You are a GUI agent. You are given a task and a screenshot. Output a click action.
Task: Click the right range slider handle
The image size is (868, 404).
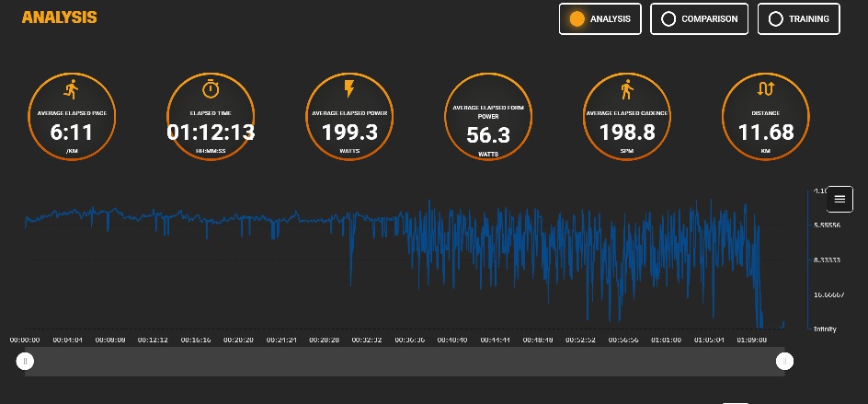click(784, 361)
